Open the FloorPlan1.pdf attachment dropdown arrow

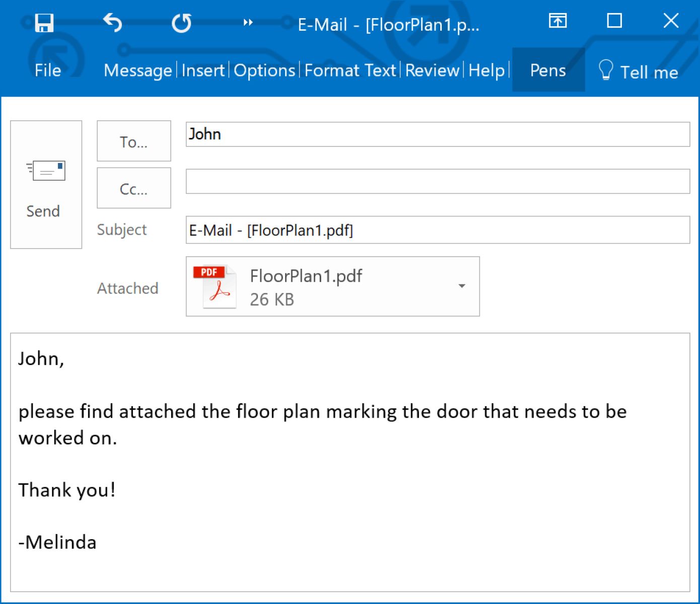(x=462, y=286)
